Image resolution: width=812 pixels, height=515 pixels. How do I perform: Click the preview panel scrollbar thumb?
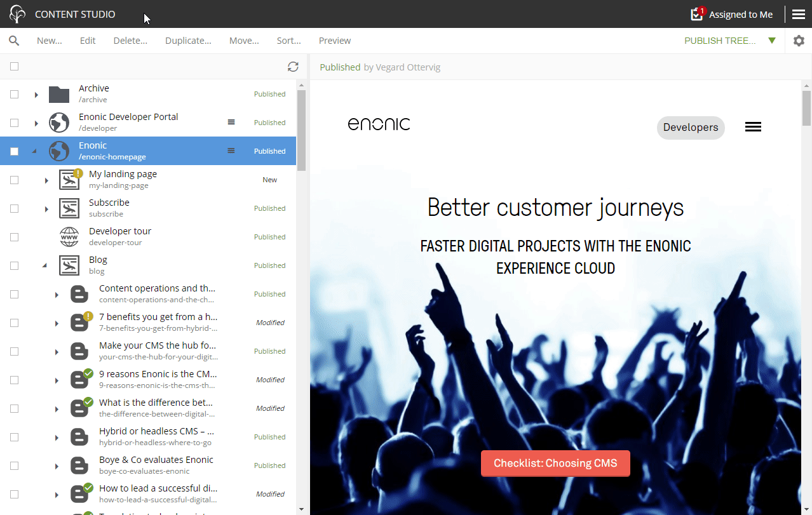(x=807, y=108)
